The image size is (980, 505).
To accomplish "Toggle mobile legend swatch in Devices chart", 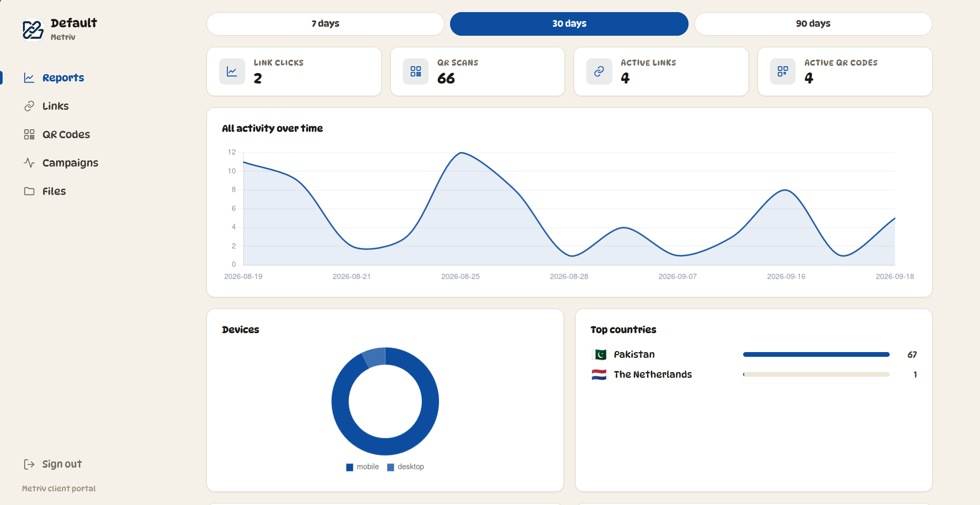I will pos(350,467).
